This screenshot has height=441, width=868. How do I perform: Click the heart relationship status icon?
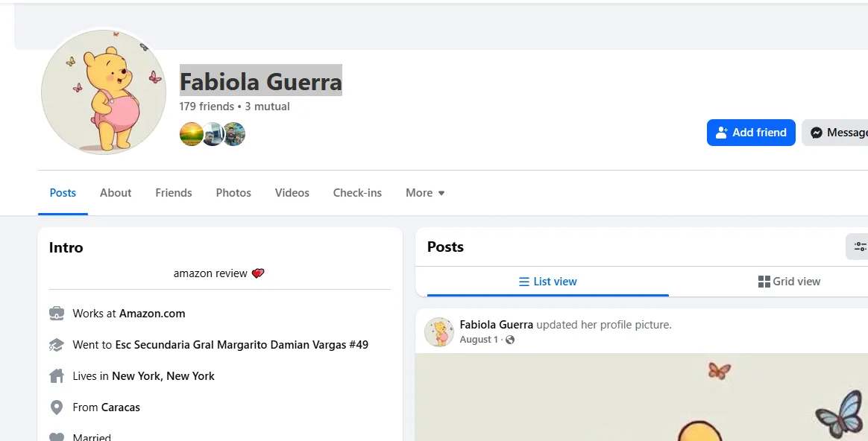[x=57, y=437]
